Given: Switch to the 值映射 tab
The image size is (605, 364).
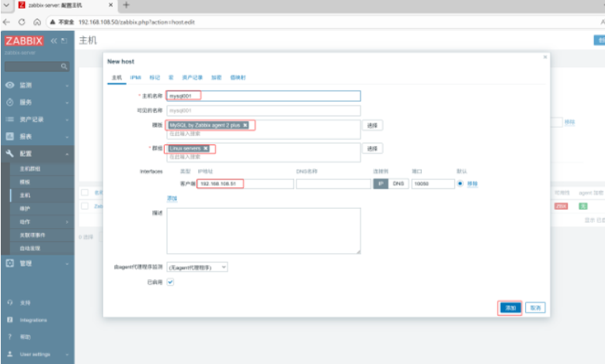Looking at the screenshot, I should click(238, 78).
